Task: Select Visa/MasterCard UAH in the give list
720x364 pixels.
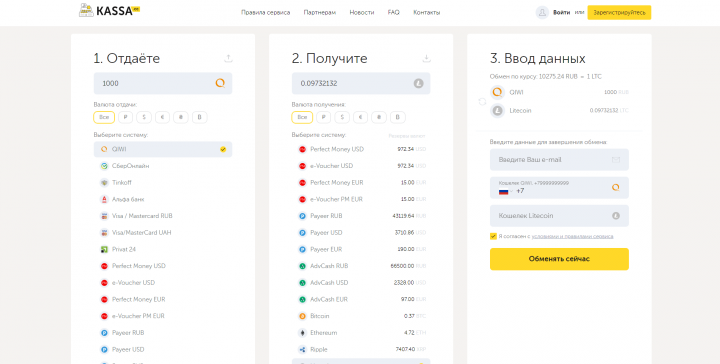Action: coord(163,233)
